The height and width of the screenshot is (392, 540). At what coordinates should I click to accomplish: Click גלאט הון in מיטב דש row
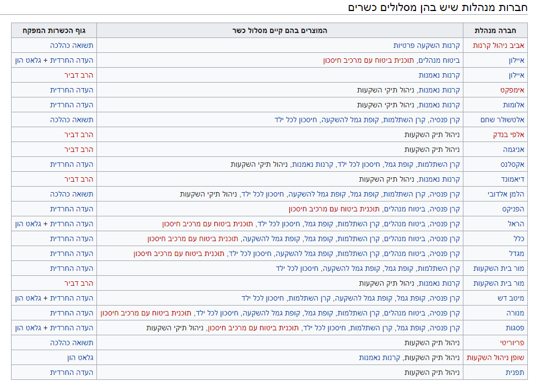click(28, 298)
